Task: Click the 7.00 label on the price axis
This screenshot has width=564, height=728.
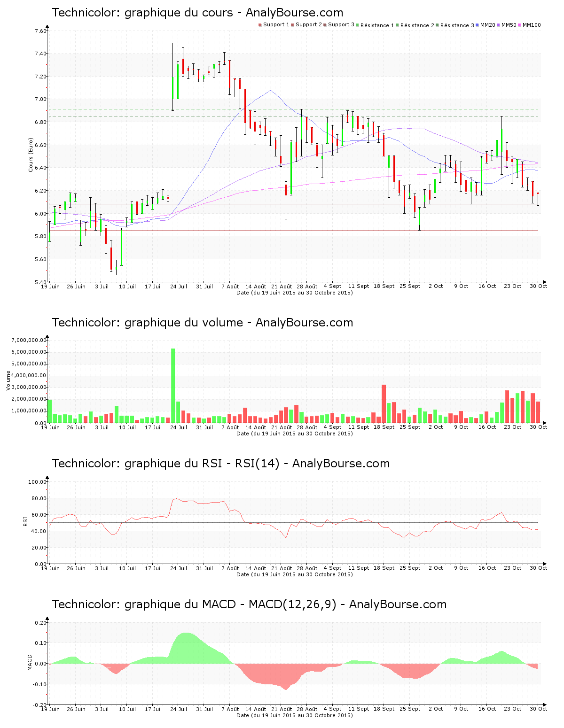Action: [40, 100]
